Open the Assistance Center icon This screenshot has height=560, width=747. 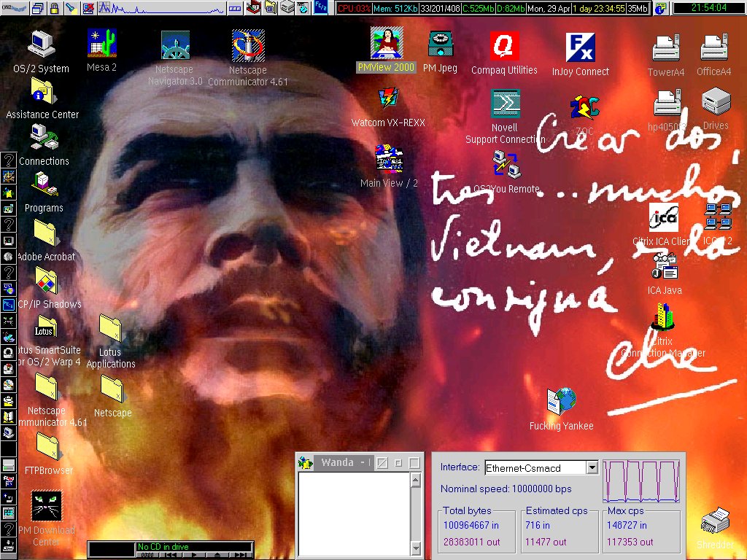(x=43, y=90)
